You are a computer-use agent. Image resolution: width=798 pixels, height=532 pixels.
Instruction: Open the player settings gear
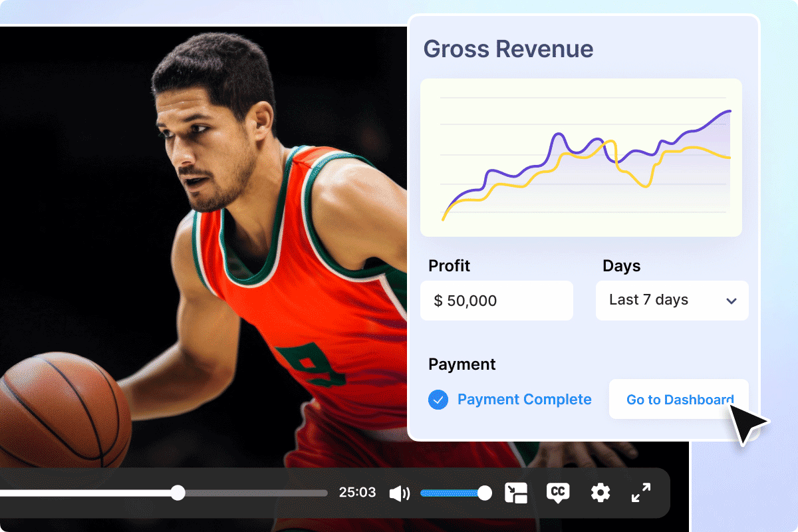[600, 493]
